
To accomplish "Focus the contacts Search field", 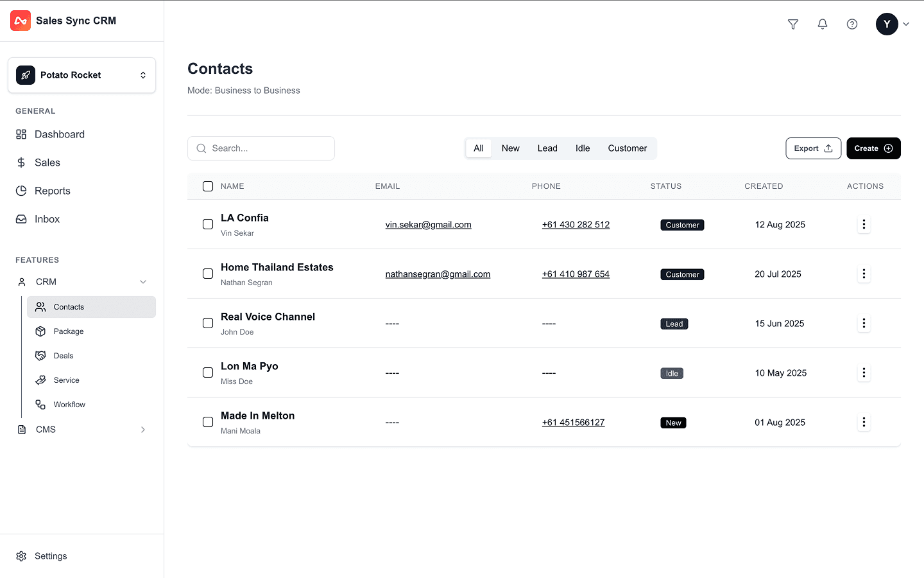I will (x=261, y=148).
